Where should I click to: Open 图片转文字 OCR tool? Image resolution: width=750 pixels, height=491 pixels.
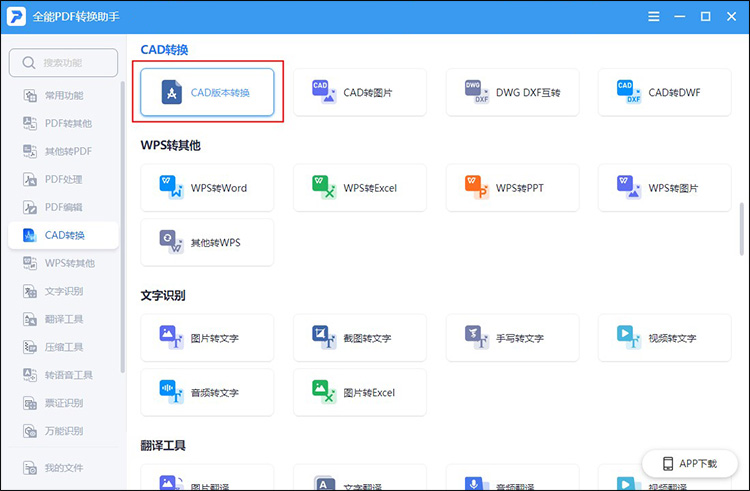pos(207,338)
